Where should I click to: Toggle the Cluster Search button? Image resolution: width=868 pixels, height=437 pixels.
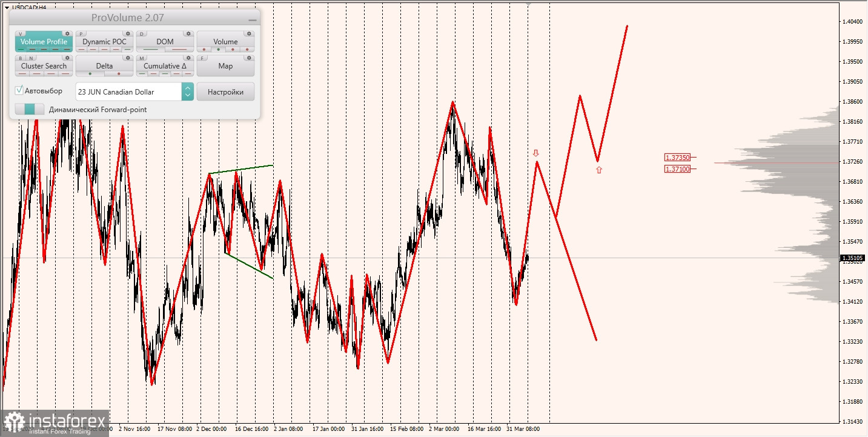[44, 65]
